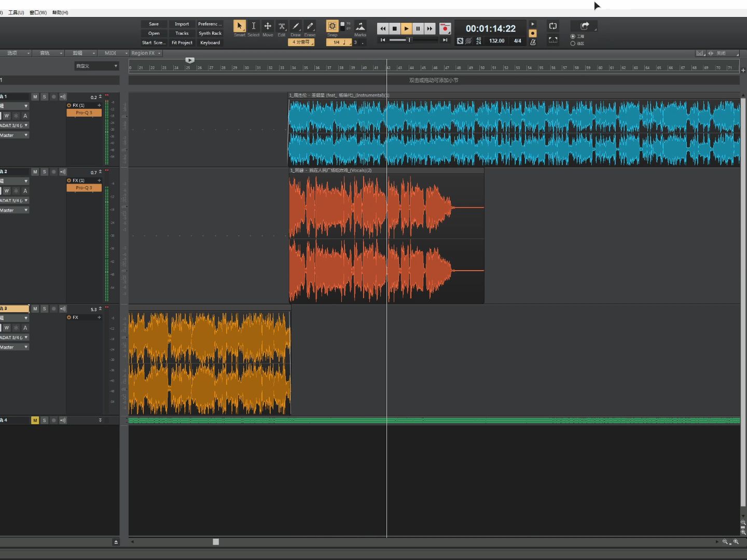Solo track 3
Viewport: 747px width, 560px height.
44,309
